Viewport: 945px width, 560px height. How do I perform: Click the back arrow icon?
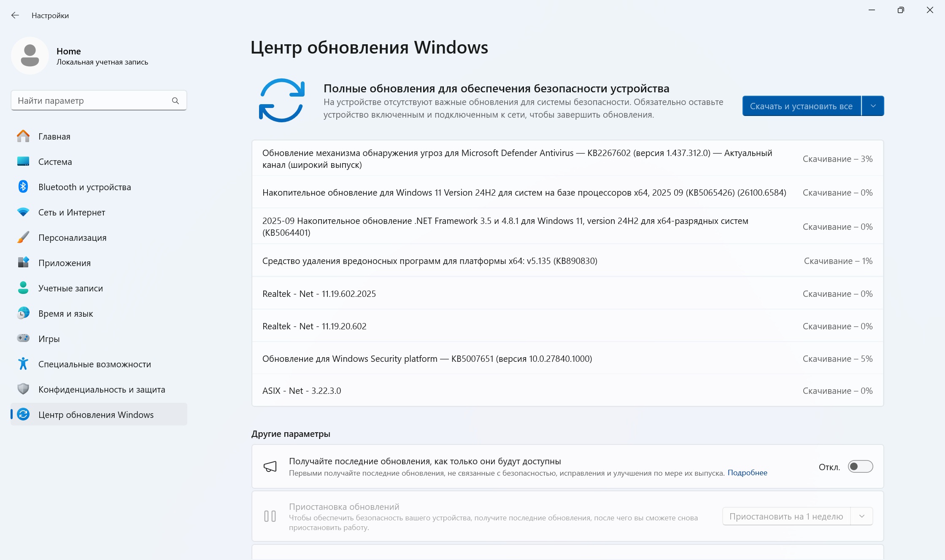coord(15,15)
